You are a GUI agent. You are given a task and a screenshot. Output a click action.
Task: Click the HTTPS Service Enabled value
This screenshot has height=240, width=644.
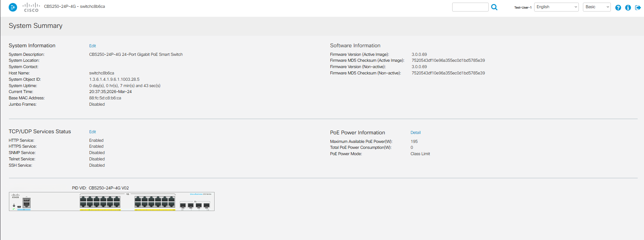[96, 146]
